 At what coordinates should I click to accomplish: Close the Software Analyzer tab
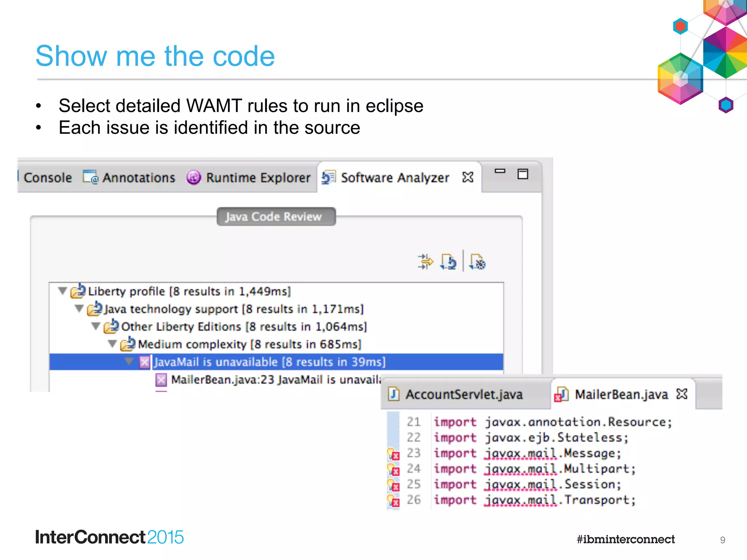pyautogui.click(x=468, y=177)
